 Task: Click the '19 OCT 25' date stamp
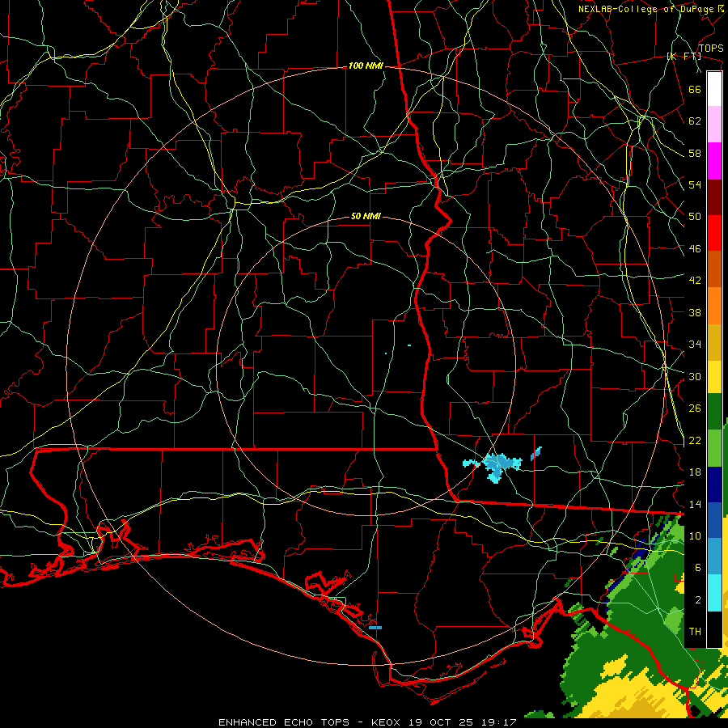click(x=441, y=722)
